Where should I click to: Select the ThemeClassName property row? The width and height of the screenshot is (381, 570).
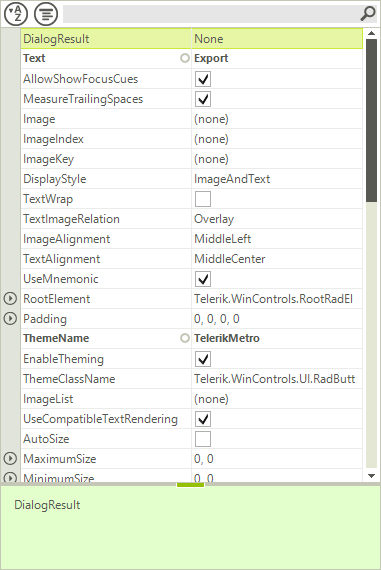(192, 379)
